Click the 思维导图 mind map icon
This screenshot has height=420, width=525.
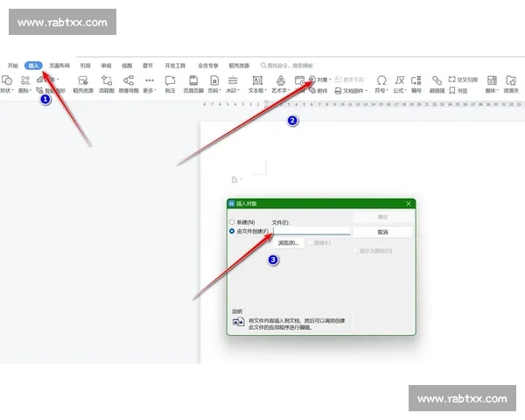(x=129, y=80)
